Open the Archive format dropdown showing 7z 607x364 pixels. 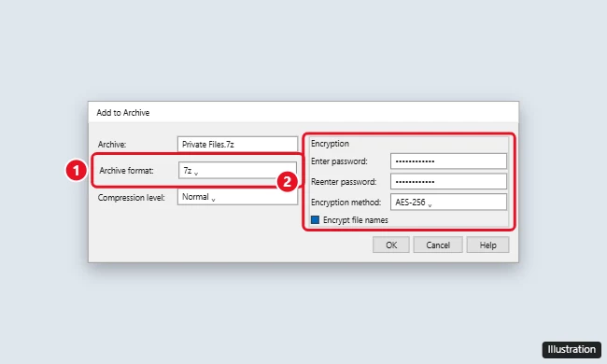pos(237,170)
